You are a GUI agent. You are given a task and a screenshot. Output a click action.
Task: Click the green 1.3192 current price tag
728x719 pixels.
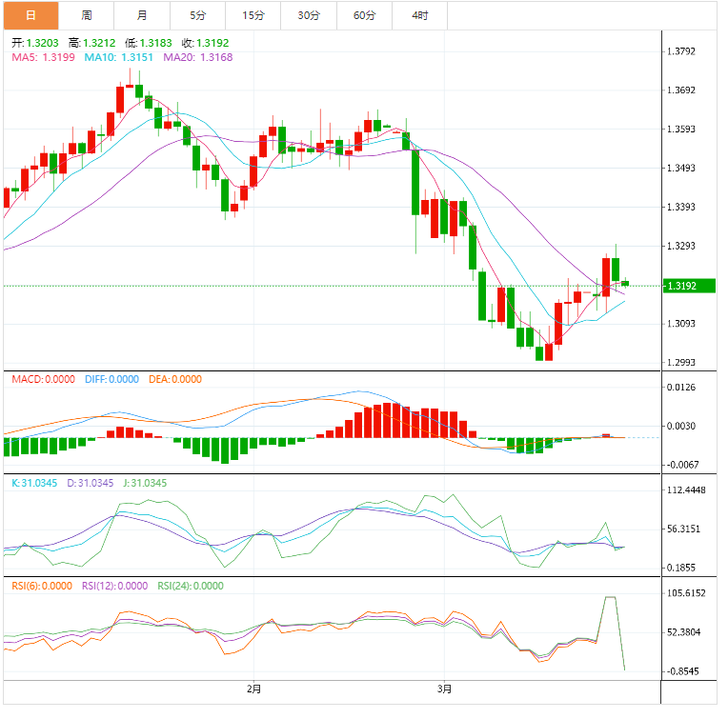[x=689, y=286]
